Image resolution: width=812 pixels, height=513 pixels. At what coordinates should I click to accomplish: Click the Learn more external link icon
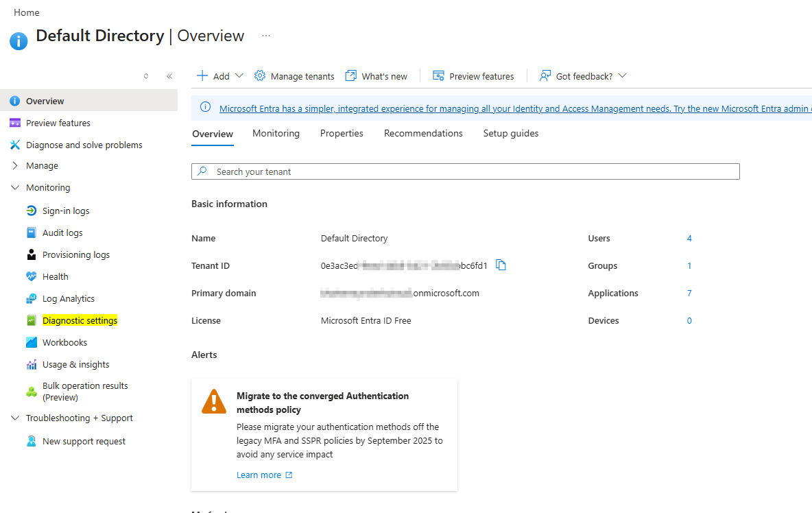pos(289,475)
